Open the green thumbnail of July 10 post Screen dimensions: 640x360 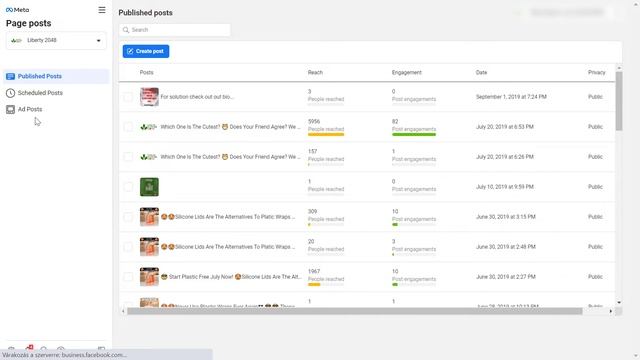[149, 187]
